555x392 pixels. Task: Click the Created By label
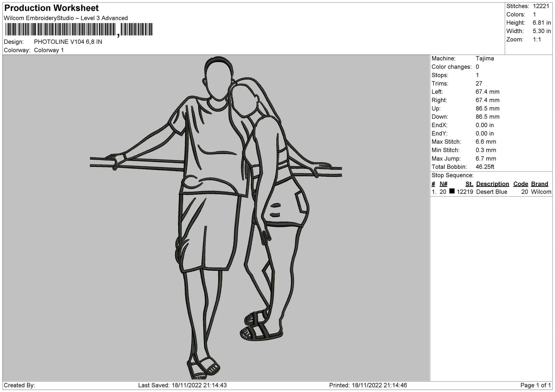click(20, 385)
